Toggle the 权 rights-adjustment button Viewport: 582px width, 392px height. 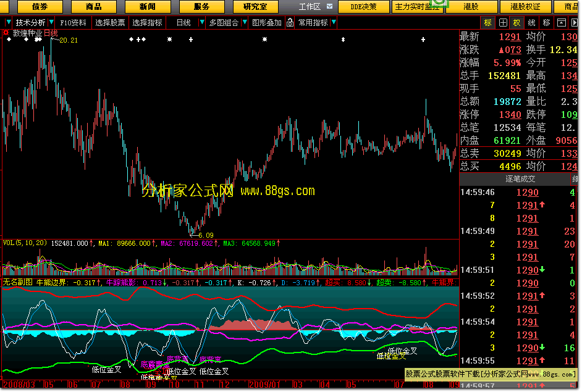(517, 23)
